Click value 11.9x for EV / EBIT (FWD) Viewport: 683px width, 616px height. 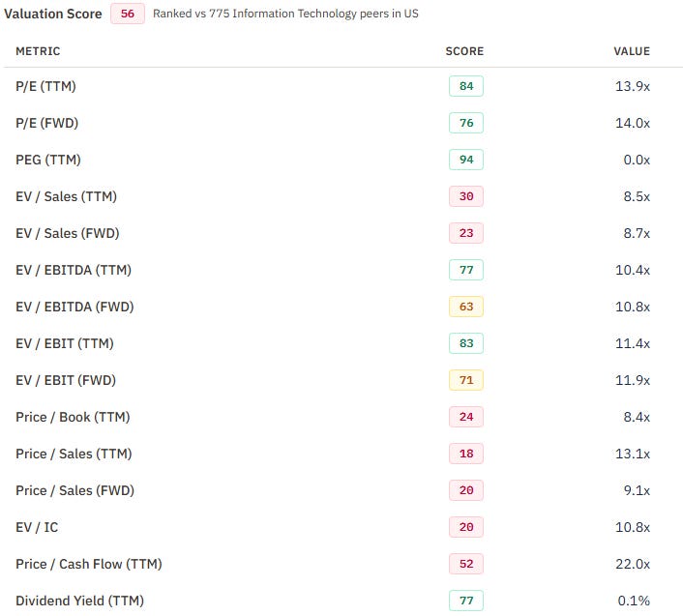click(x=633, y=380)
